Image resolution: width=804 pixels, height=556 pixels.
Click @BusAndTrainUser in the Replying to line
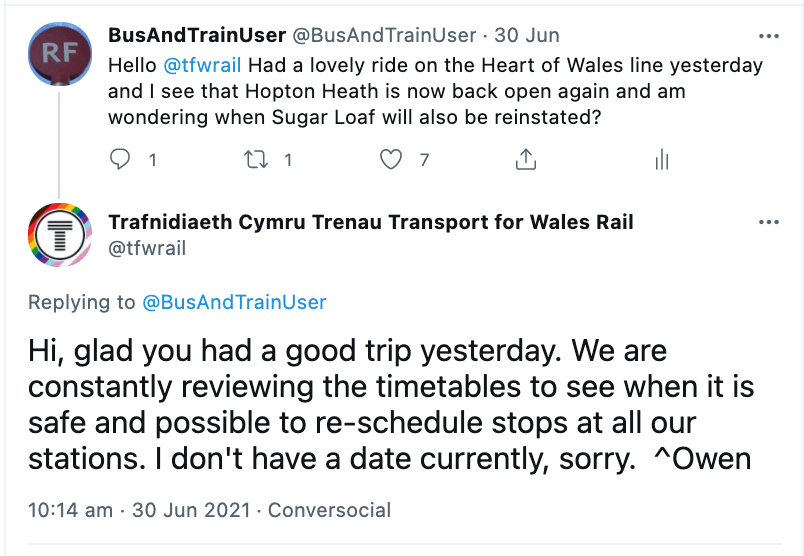pos(234,302)
